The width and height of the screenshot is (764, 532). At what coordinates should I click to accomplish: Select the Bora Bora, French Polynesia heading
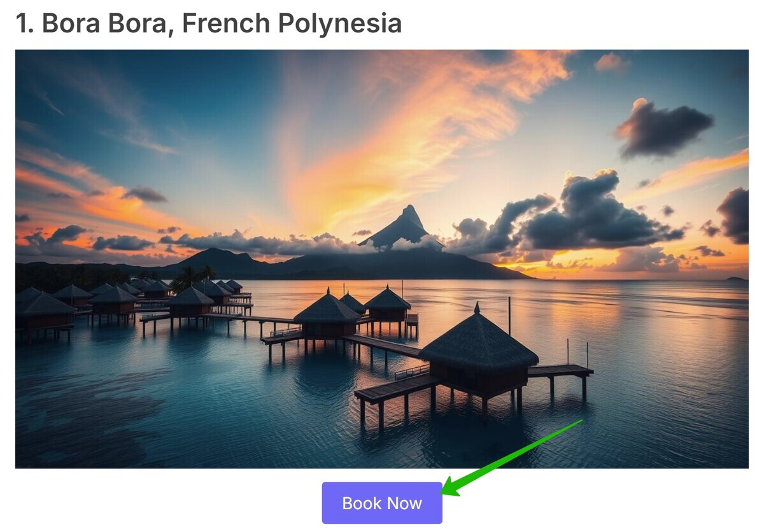(x=209, y=24)
